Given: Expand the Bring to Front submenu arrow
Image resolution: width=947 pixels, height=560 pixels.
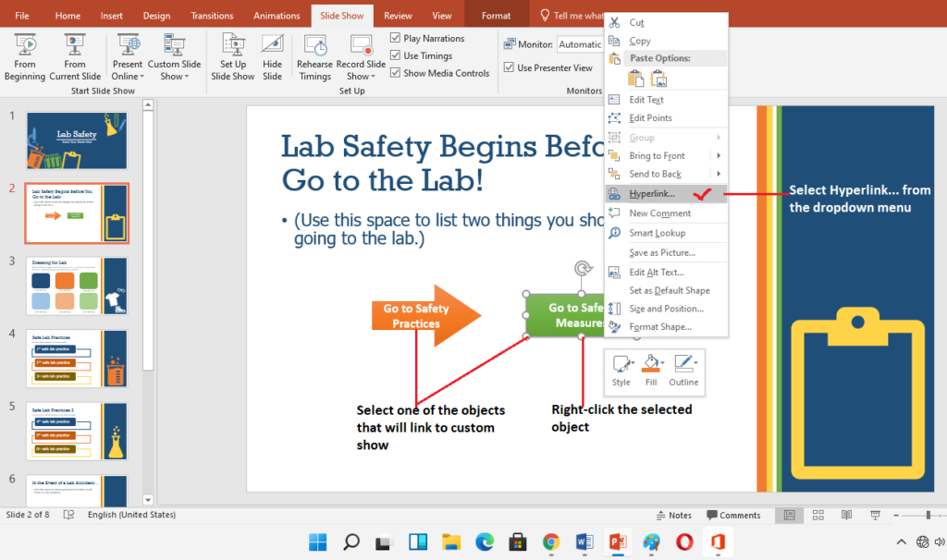Looking at the screenshot, I should point(719,155).
